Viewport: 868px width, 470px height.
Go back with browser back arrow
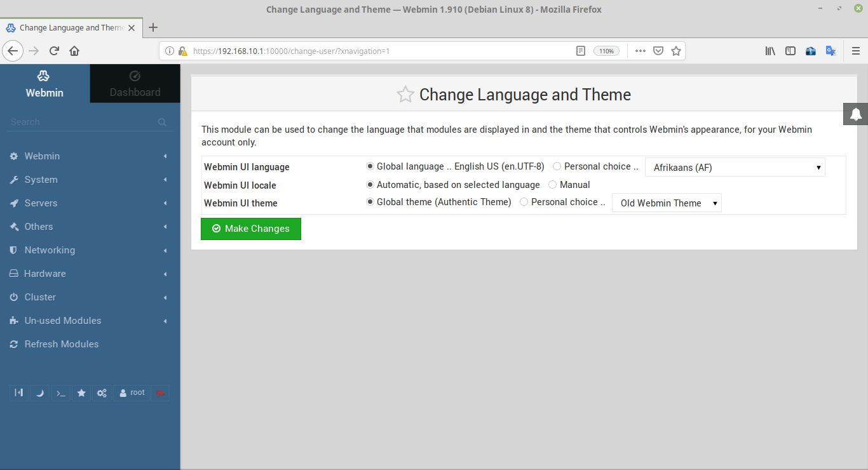click(13, 51)
